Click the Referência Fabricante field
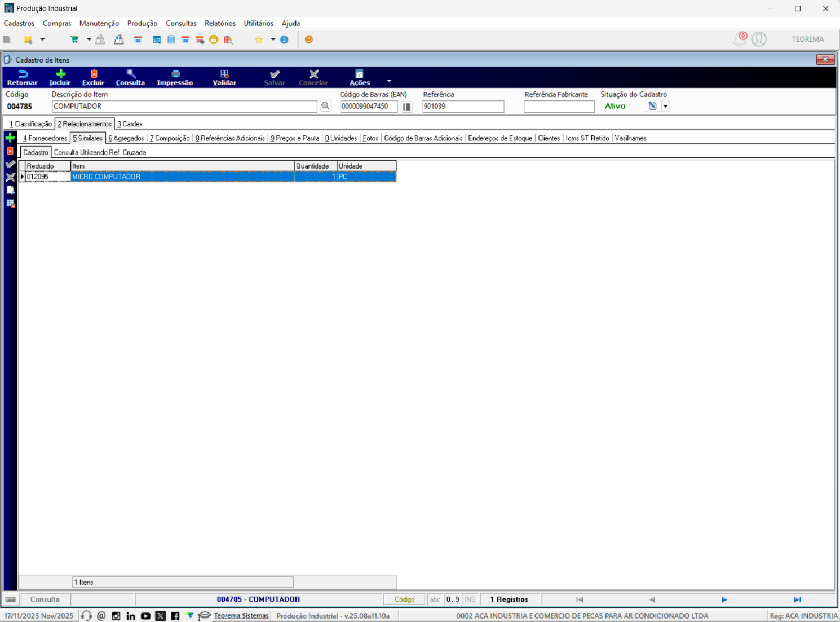 pyautogui.click(x=559, y=106)
